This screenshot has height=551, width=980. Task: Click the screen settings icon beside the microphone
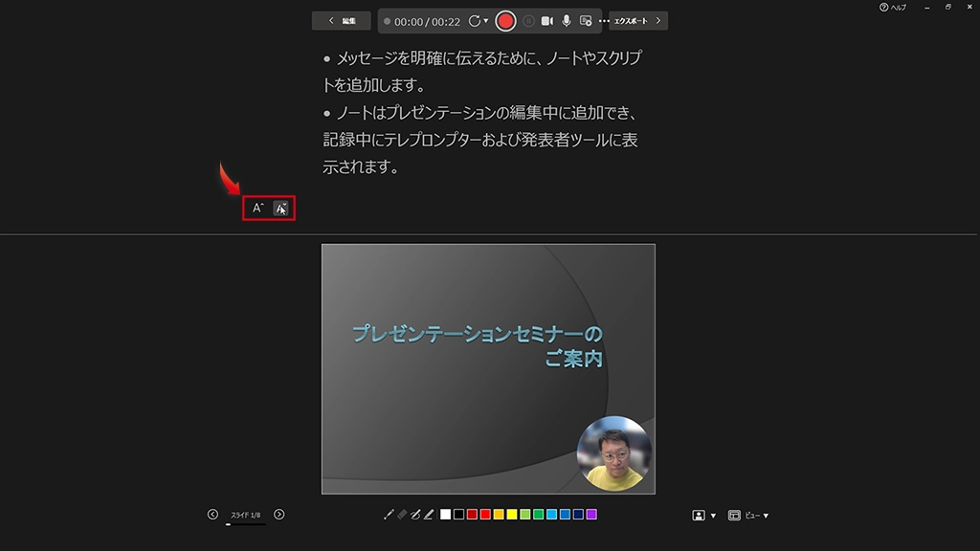pos(586,21)
